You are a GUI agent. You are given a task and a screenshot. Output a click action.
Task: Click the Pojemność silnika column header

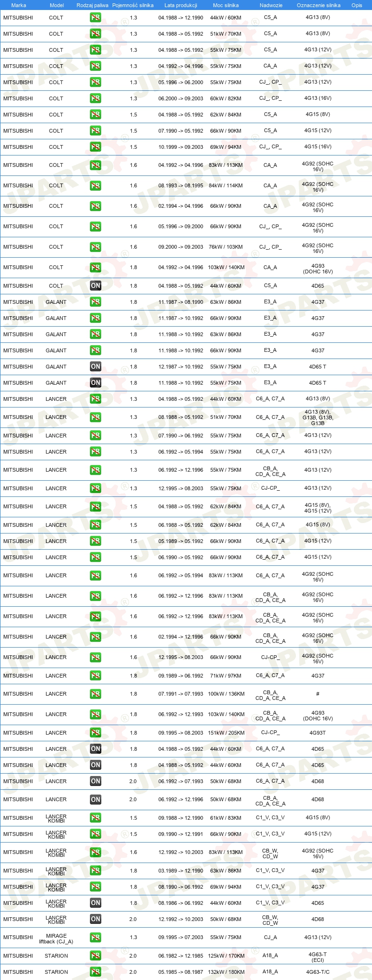click(x=133, y=5)
